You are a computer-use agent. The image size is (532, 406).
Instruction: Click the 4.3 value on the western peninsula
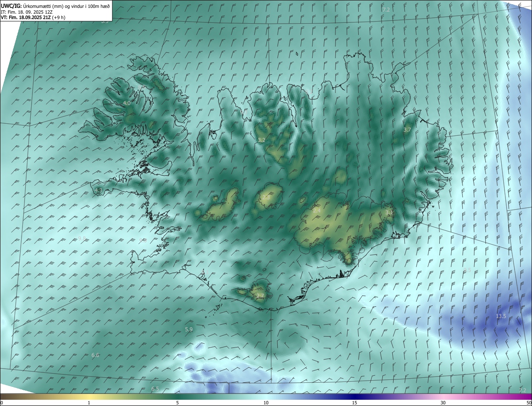99,190
